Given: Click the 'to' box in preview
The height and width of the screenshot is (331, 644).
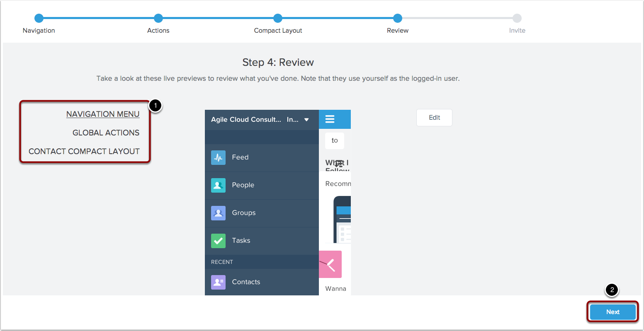Looking at the screenshot, I should 335,140.
